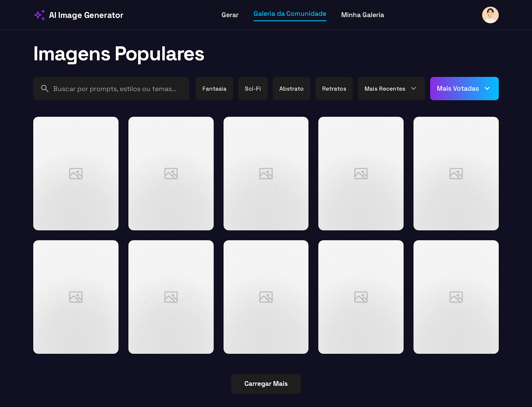Click placeholder icon in first image card

tap(76, 174)
